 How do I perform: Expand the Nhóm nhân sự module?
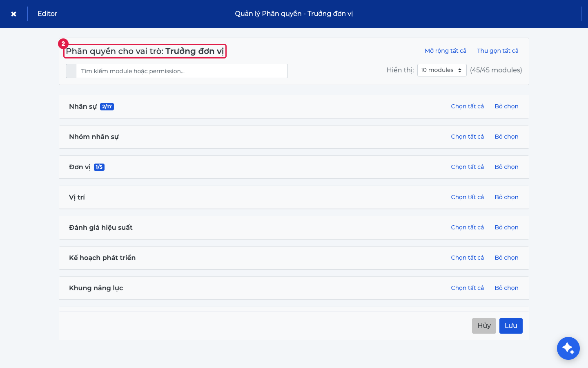tap(294, 137)
